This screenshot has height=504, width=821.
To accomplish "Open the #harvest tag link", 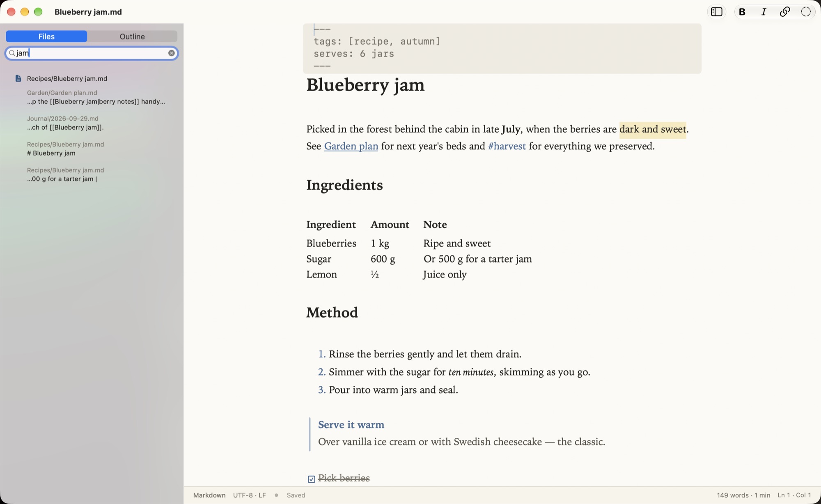I will pos(507,146).
